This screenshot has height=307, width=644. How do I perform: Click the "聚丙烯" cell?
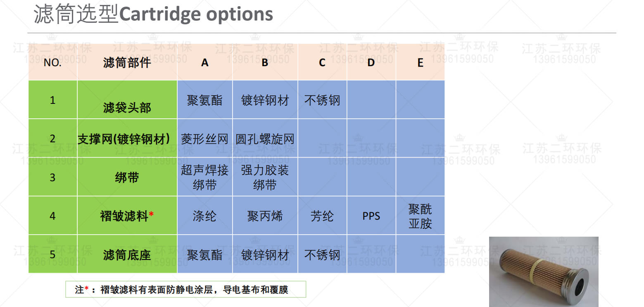pyautogui.click(x=265, y=216)
